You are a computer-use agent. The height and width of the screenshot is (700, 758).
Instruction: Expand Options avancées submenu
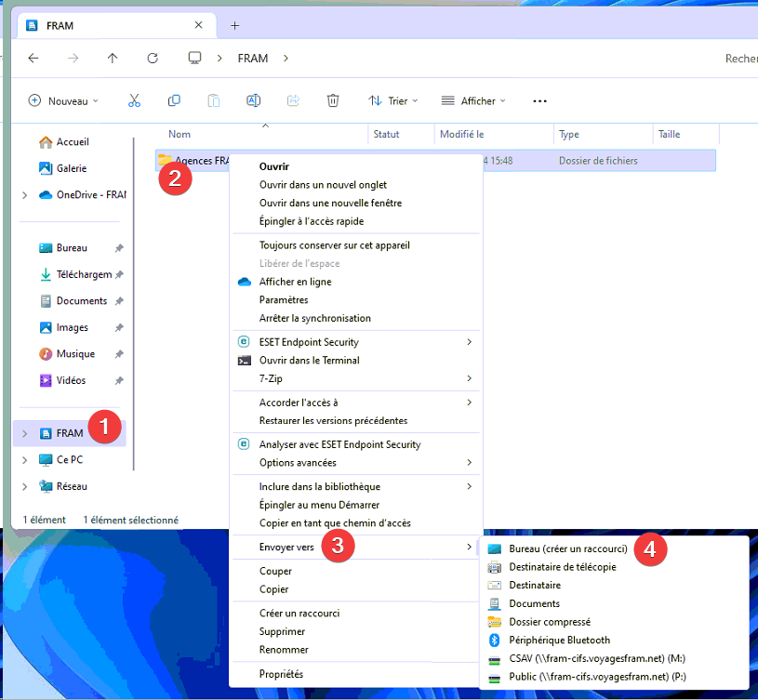point(469,462)
